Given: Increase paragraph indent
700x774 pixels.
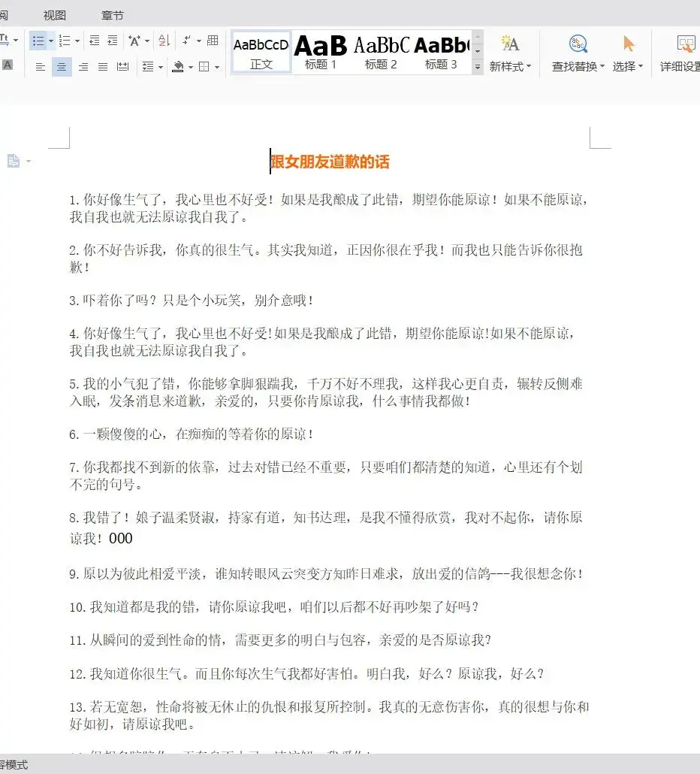Looking at the screenshot, I should 111,41.
